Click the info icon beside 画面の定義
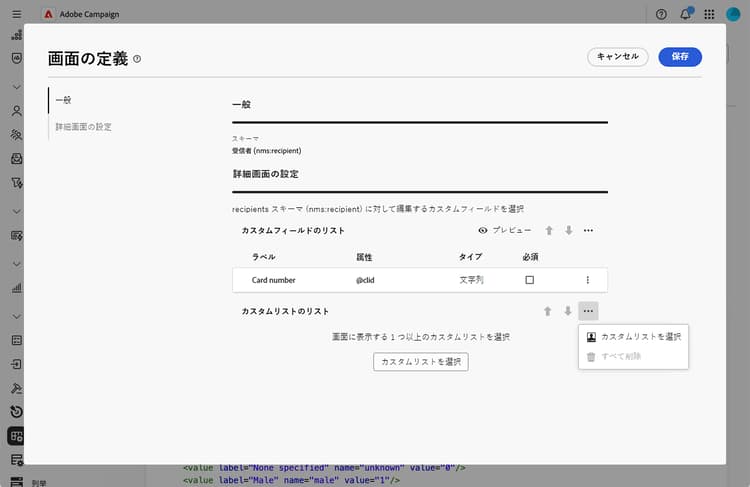Viewport: 750px width, 487px height. point(137,59)
